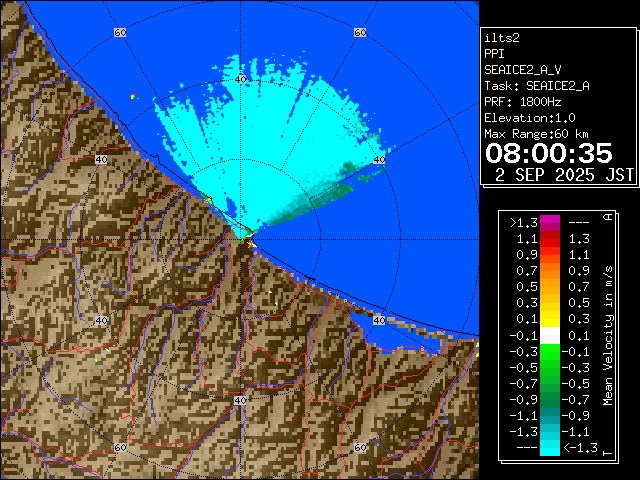Click the magenta >1.3 color swatch
Viewport: 640px width, 480px height.
549,223
